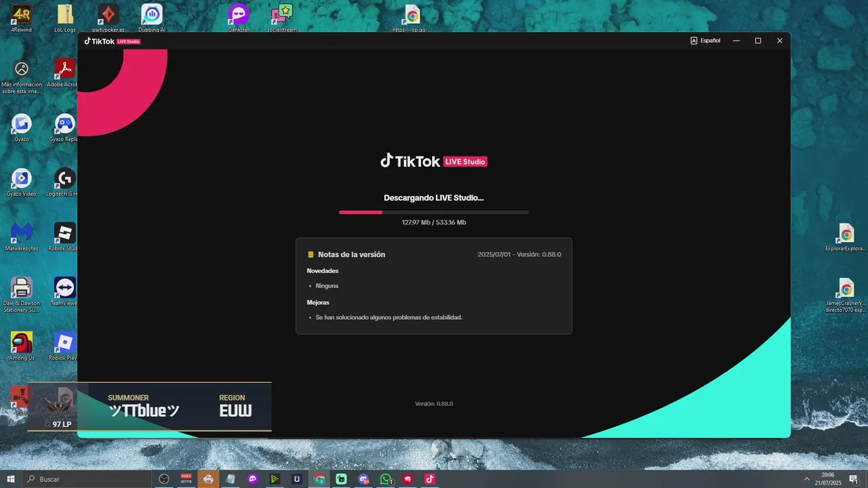Open Malwarebytes desktop shortcut

(x=22, y=237)
